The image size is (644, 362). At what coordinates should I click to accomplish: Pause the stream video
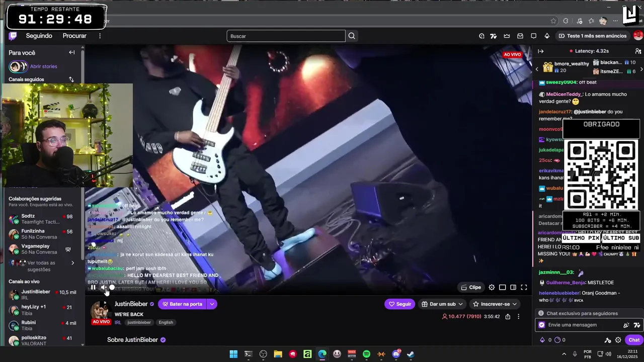tap(93, 288)
